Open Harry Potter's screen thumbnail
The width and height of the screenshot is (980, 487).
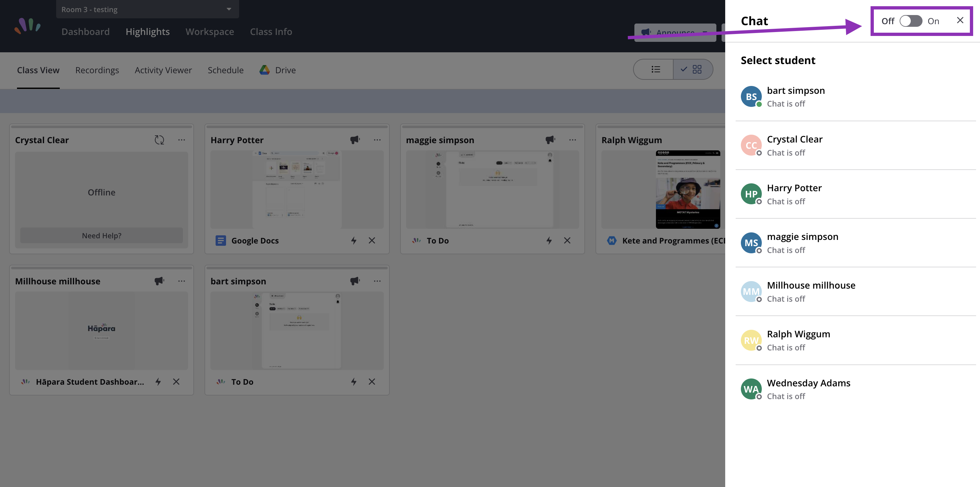[297, 190]
